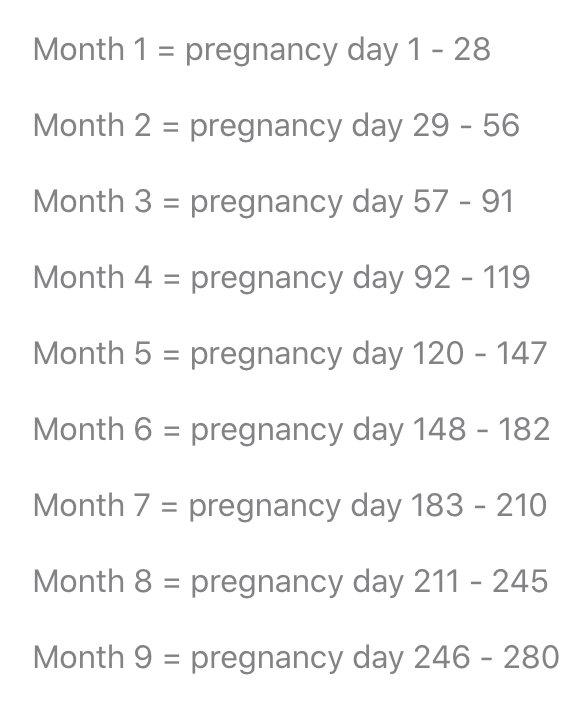The height and width of the screenshot is (712, 580).
Task: Click the day range 120 - 147
Action: click(x=480, y=353)
